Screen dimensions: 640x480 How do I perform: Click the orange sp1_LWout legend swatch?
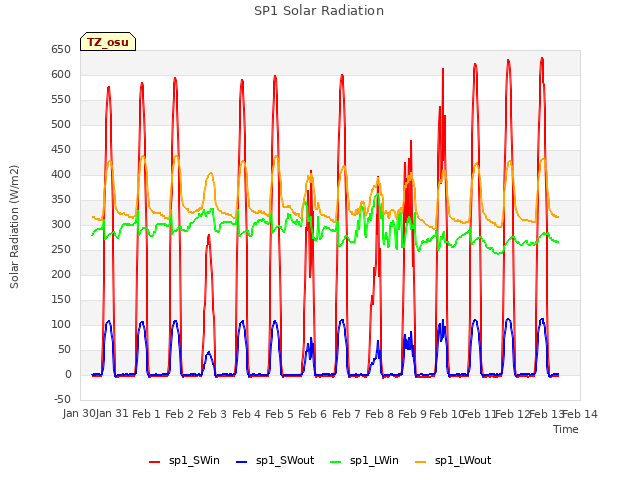(x=420, y=462)
